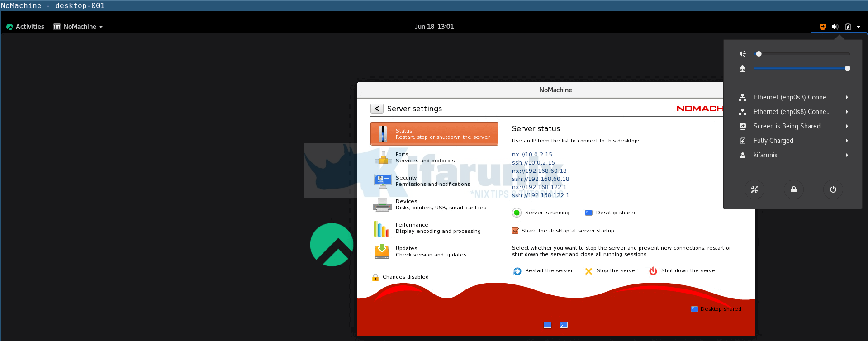Select address nx://192.168.122.1
Screen dimensions: 868x341
[539, 187]
